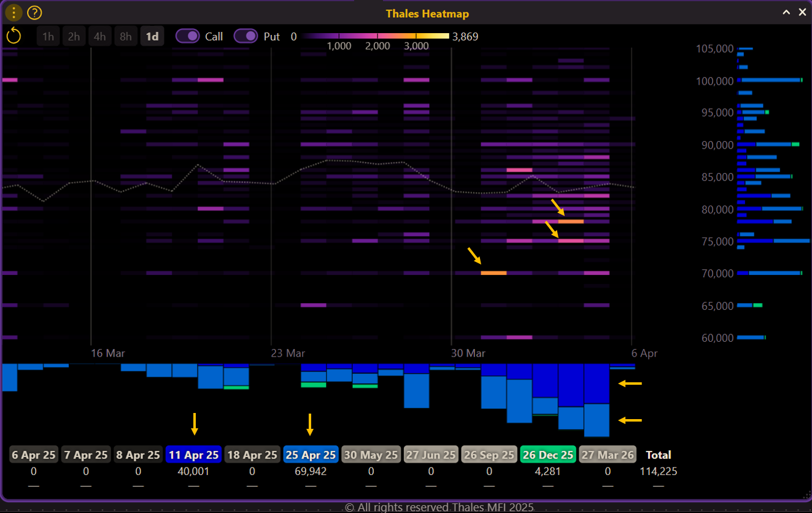The image size is (812, 513).
Task: Click the help question mark icon
Action: [x=34, y=12]
